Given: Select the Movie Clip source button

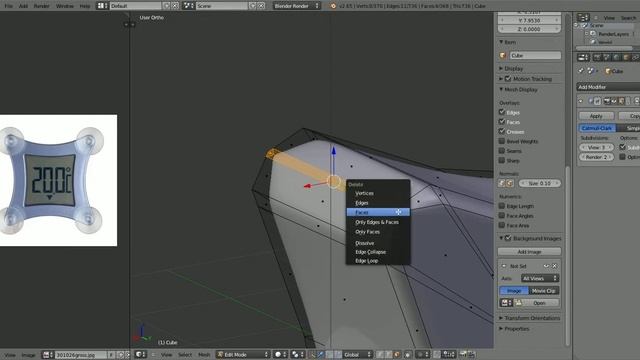Looking at the screenshot, I should (x=544, y=291).
